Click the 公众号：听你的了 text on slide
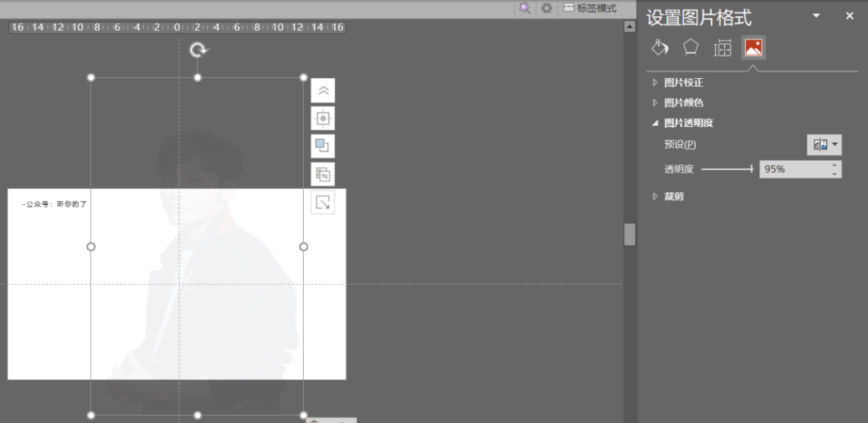This screenshot has height=423, width=868. point(55,204)
